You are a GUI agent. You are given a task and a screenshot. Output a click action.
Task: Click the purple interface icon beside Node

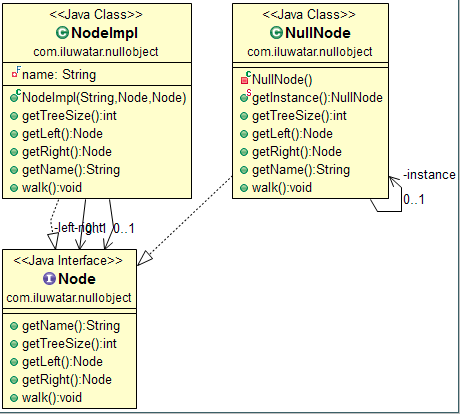click(x=49, y=279)
